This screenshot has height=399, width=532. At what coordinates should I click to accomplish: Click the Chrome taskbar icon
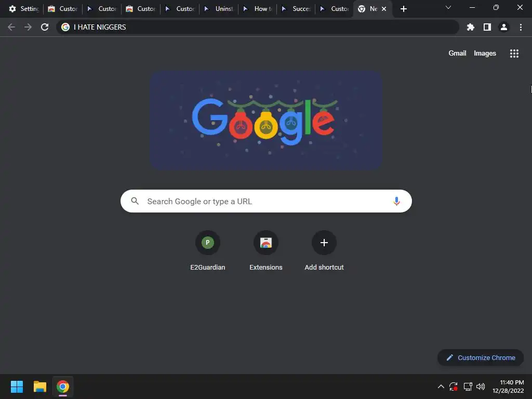click(63, 387)
